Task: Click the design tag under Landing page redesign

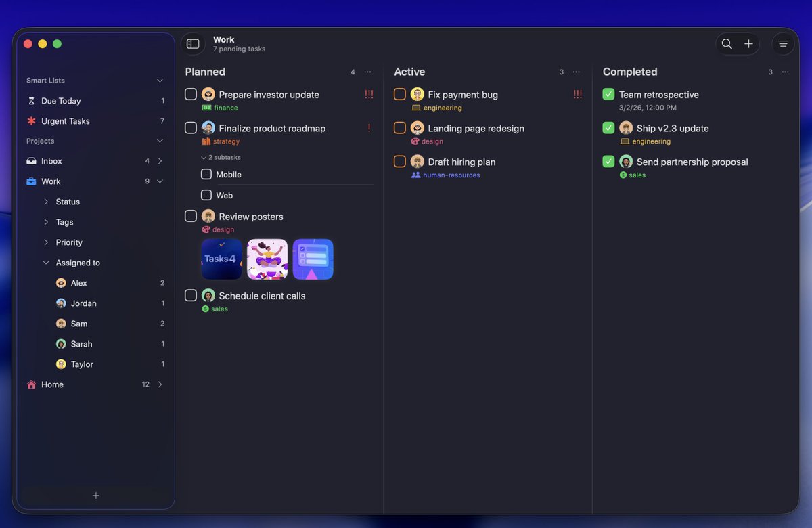Action: pos(427,141)
